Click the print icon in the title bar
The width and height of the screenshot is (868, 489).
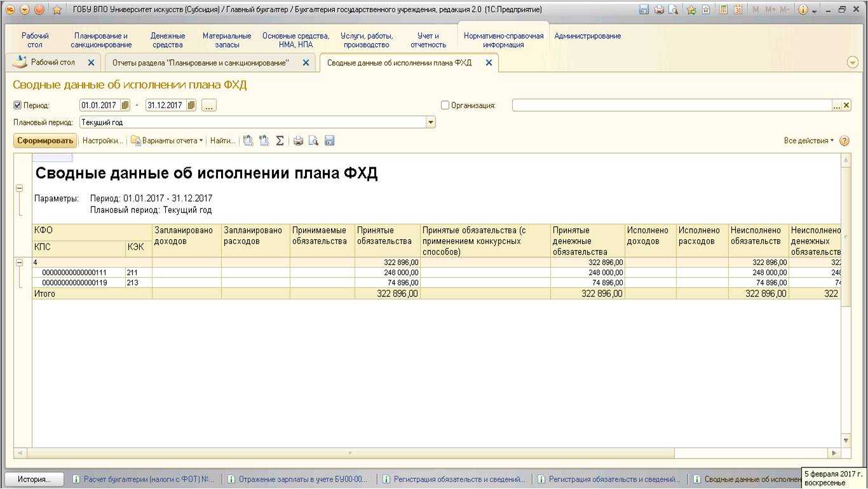click(x=659, y=10)
